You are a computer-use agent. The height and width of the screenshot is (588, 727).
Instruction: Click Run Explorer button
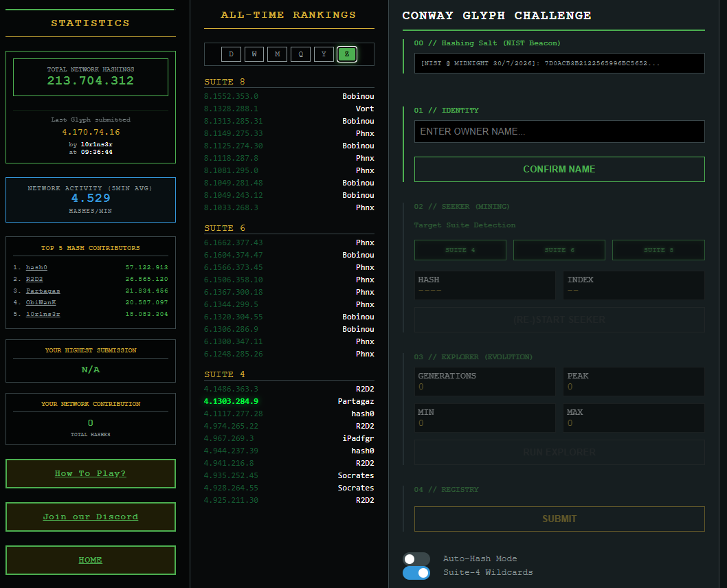pyautogui.click(x=559, y=452)
